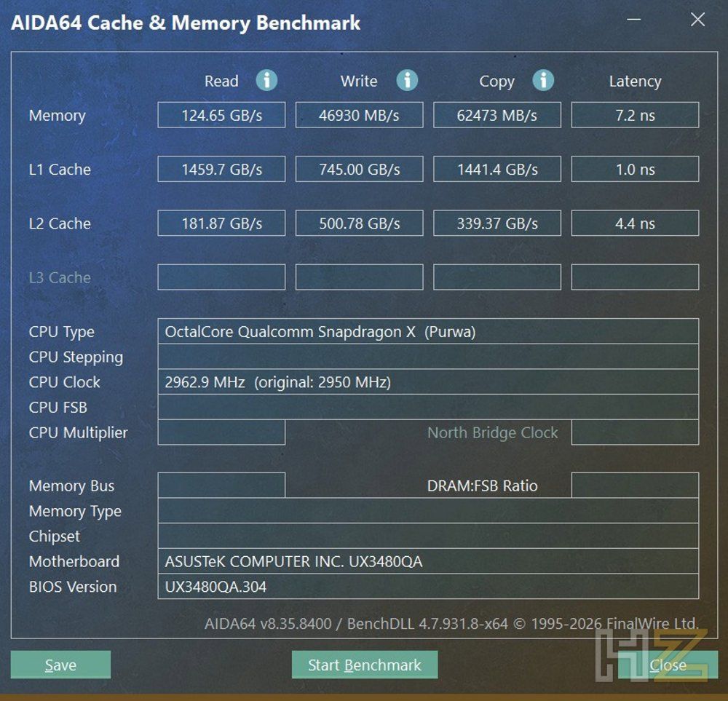Viewport: 728px width, 701px height.
Task: Select L1 Cache copy value 1441.4 GB/s
Action: 497,169
